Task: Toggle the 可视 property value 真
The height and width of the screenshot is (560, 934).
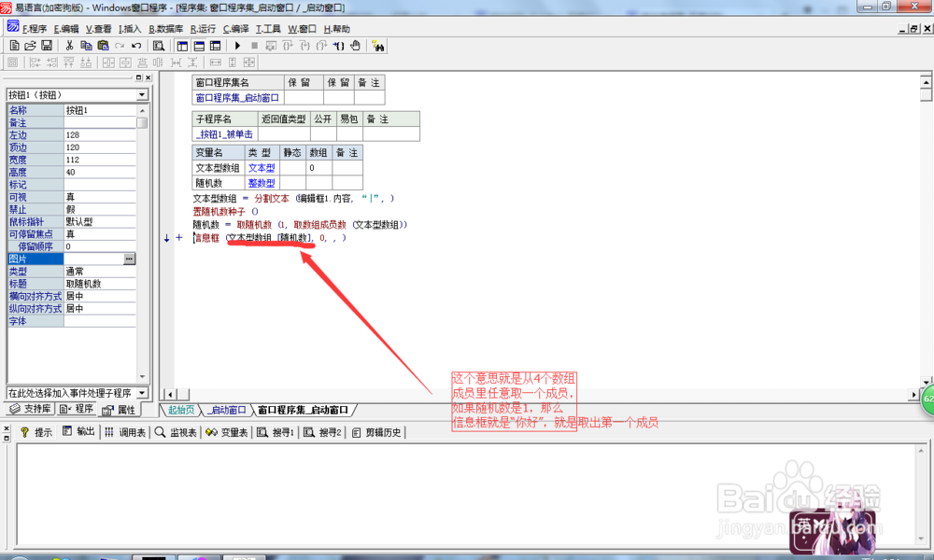Action: coord(100,197)
